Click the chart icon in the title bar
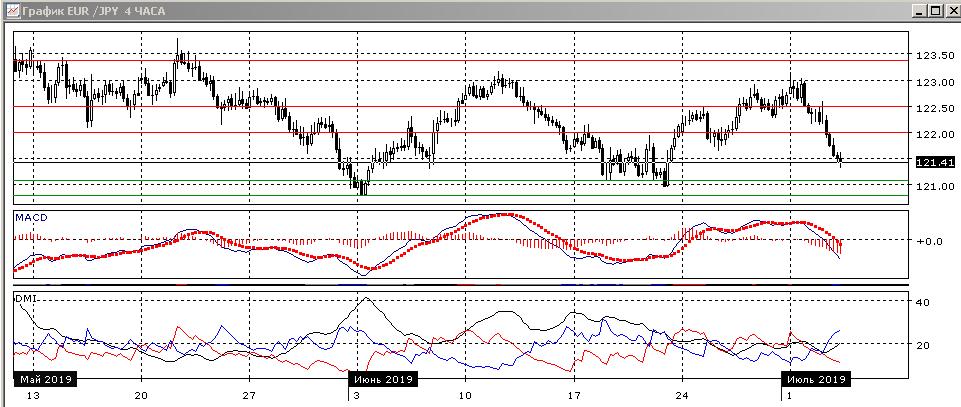Viewport: 961px width, 407px height. 9,9
